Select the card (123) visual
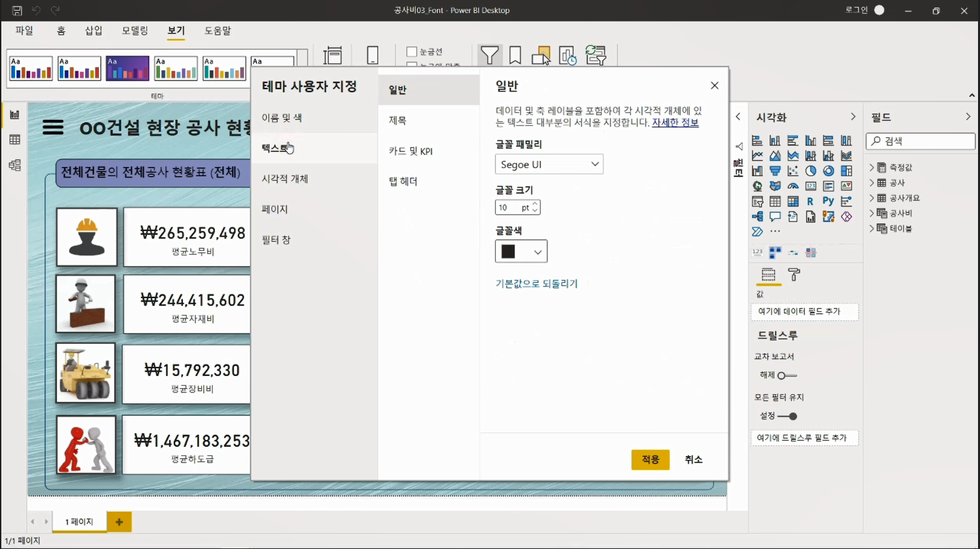This screenshot has width=980, height=549. [811, 186]
